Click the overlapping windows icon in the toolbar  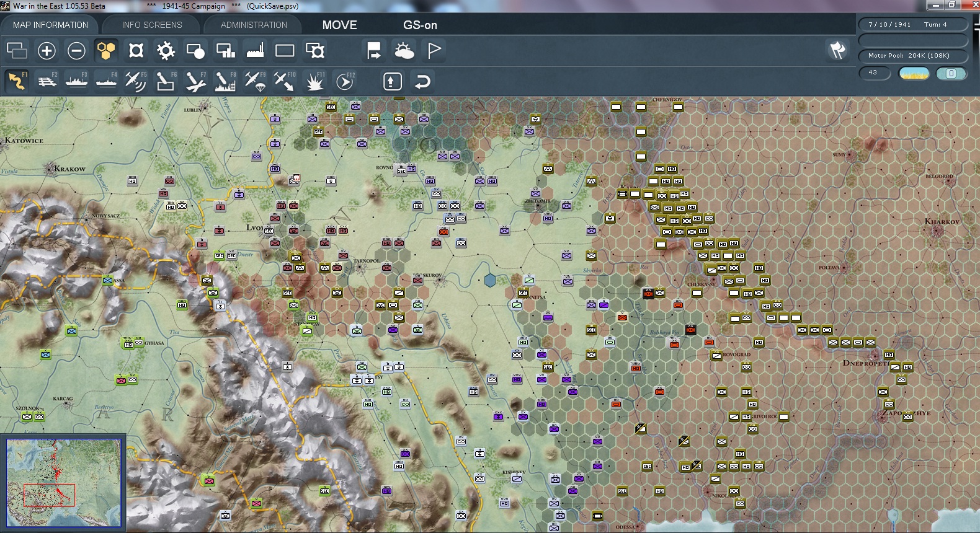click(17, 50)
